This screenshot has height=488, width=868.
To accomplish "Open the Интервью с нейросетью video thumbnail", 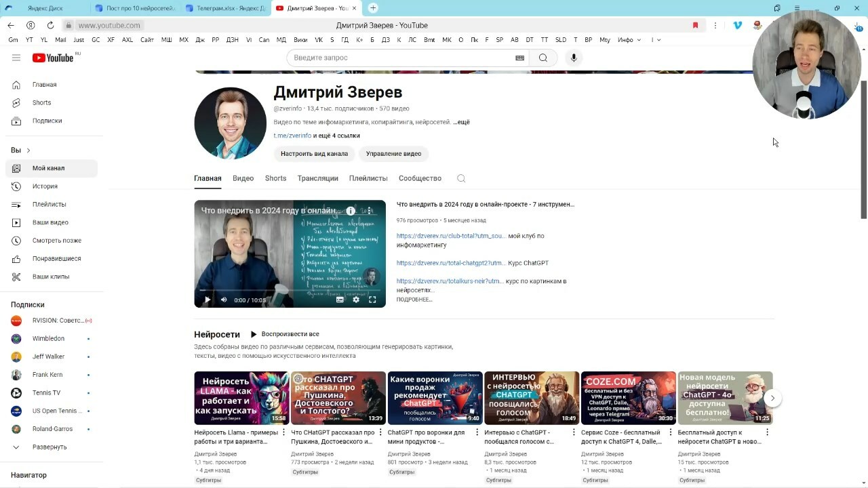I will click(x=532, y=398).
